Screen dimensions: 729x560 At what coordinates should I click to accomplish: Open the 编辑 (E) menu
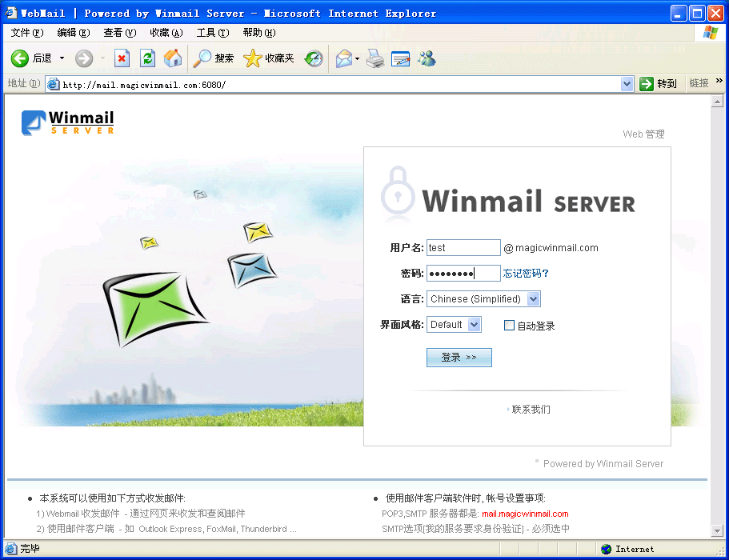pos(74,33)
